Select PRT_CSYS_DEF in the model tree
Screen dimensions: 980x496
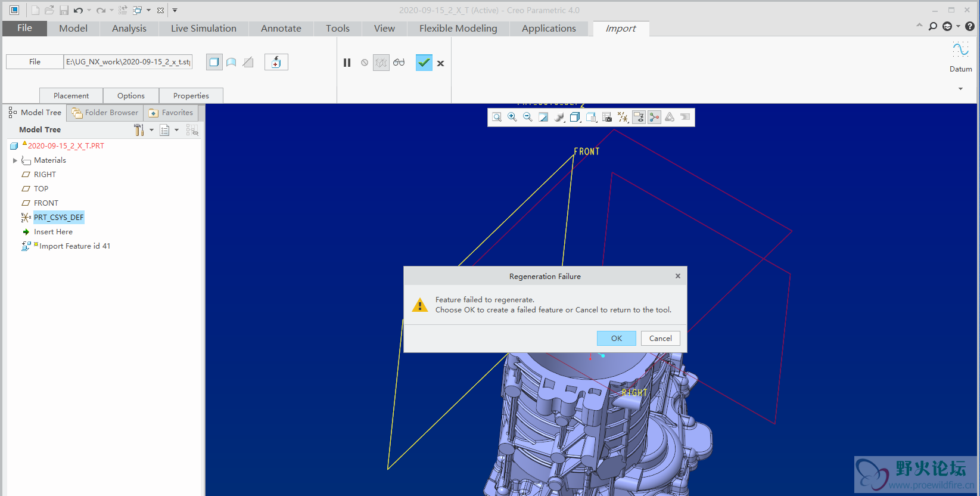pos(58,218)
